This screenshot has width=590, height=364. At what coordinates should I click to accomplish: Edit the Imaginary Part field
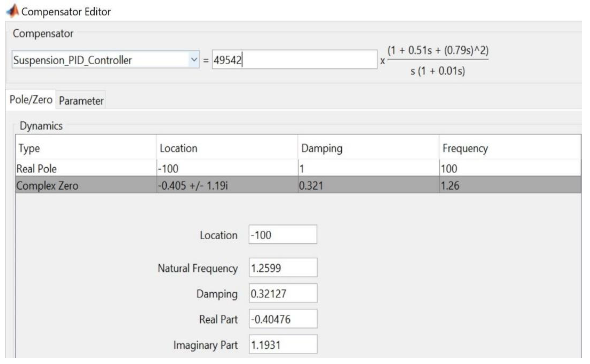pos(283,345)
